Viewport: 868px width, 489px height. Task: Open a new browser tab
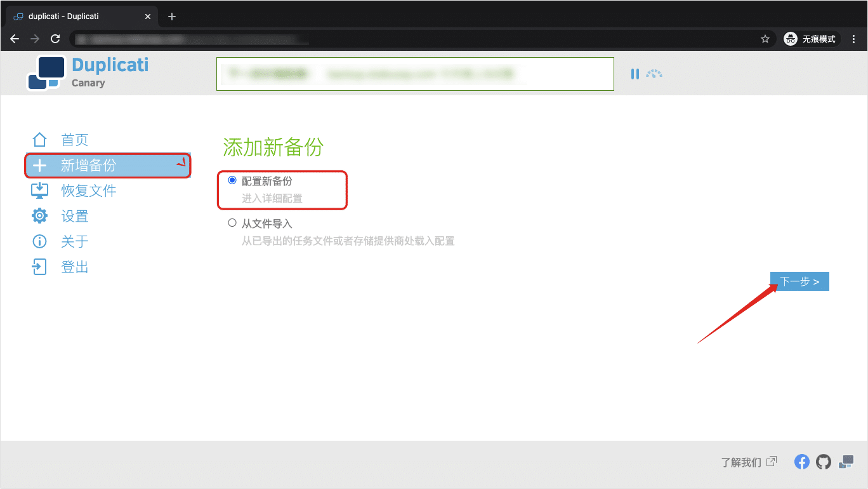click(171, 17)
